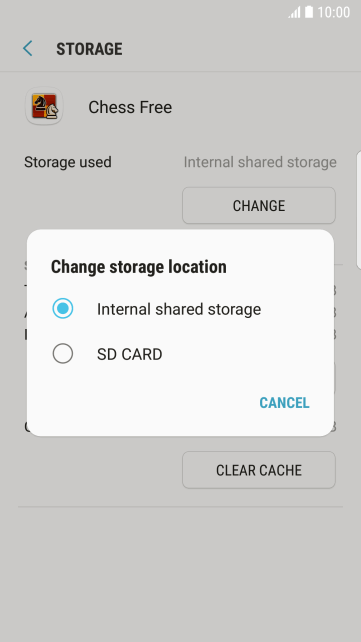Viewport: 361px width, 642px height.
Task: Tap the battery status icon
Action: 309,12
